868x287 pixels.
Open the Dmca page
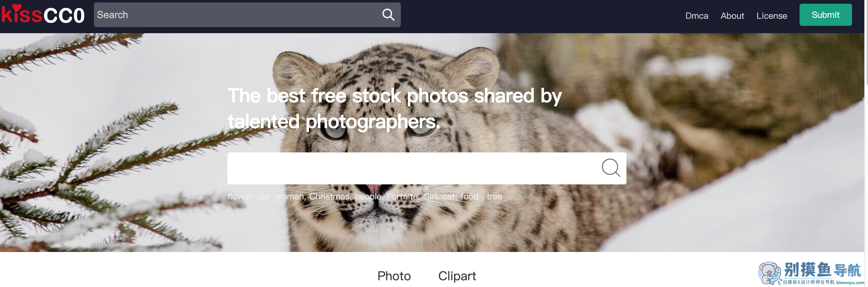pyautogui.click(x=696, y=15)
